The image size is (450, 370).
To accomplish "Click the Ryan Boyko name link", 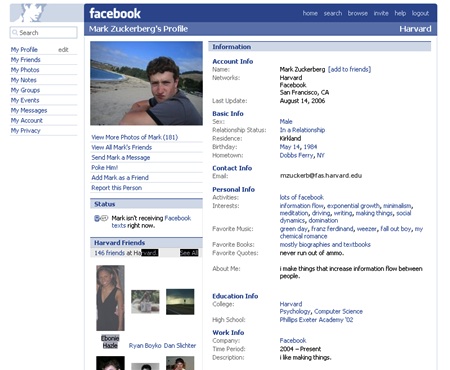I will [145, 346].
